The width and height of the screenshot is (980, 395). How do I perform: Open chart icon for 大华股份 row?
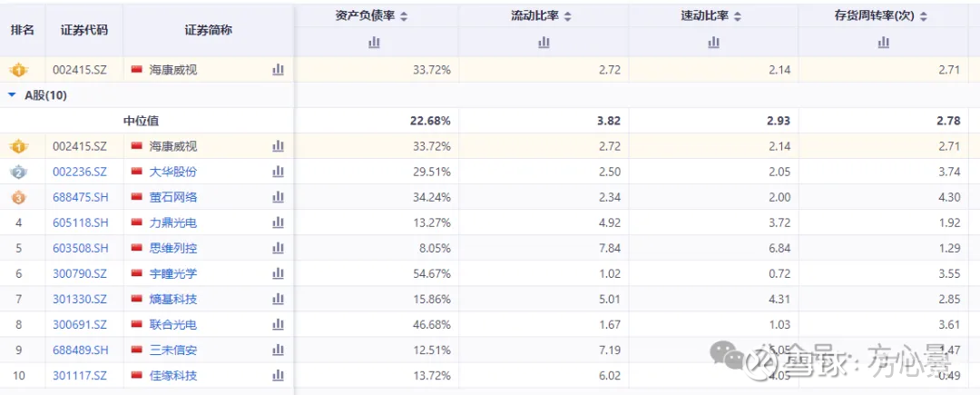pyautogui.click(x=279, y=172)
